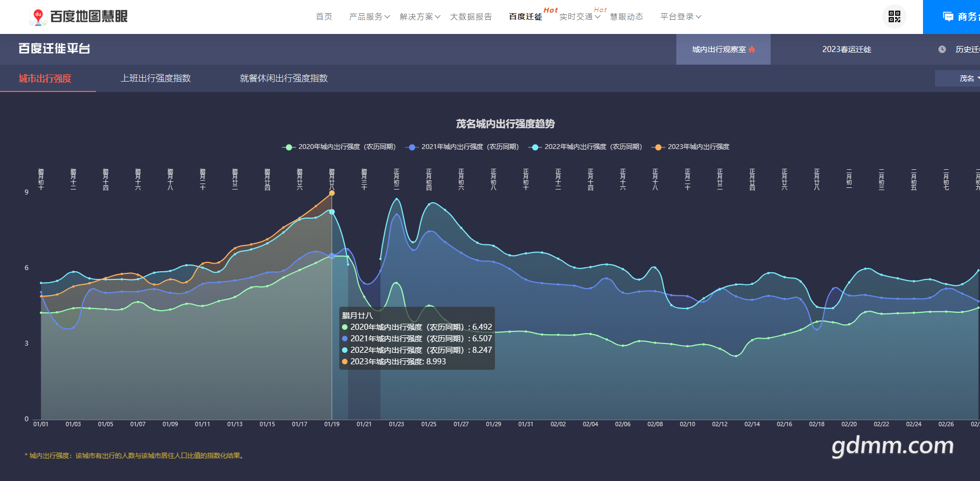Image resolution: width=980 pixels, height=481 pixels.
Task: Click the cyan 2022 data point at 腊月廿八
Action: [x=332, y=211]
